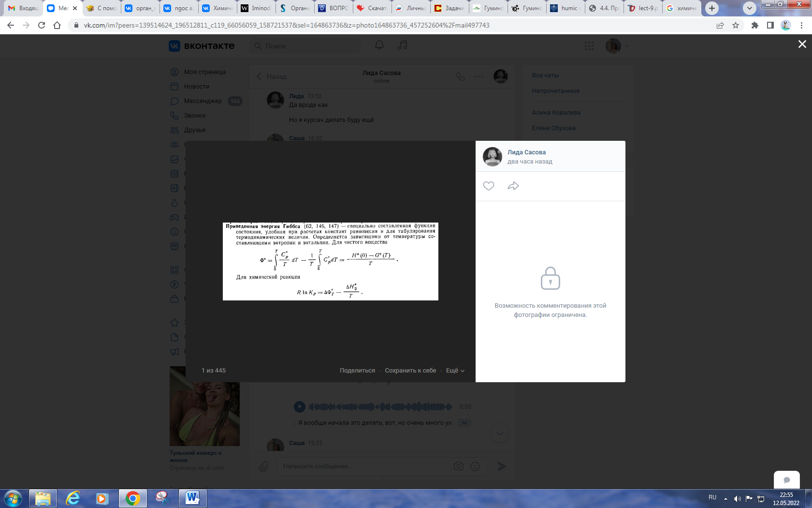Screen dimensions: 812x508
Task: Open the VK chat bubble widget
Action: pyautogui.click(x=786, y=480)
